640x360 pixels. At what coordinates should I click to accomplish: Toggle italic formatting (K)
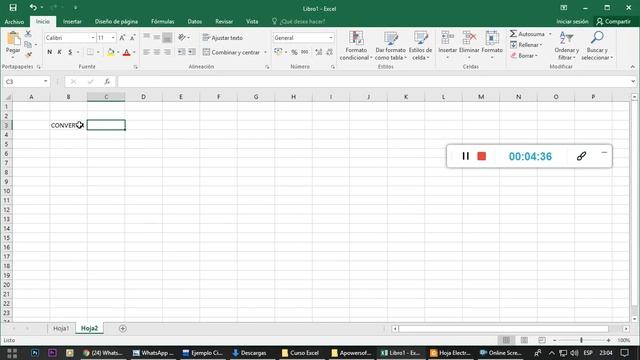60,52
